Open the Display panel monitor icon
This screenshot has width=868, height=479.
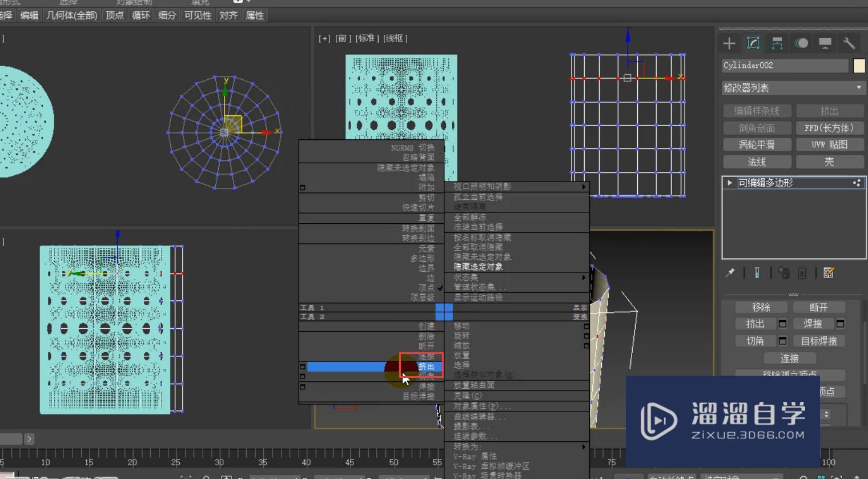[x=825, y=43]
